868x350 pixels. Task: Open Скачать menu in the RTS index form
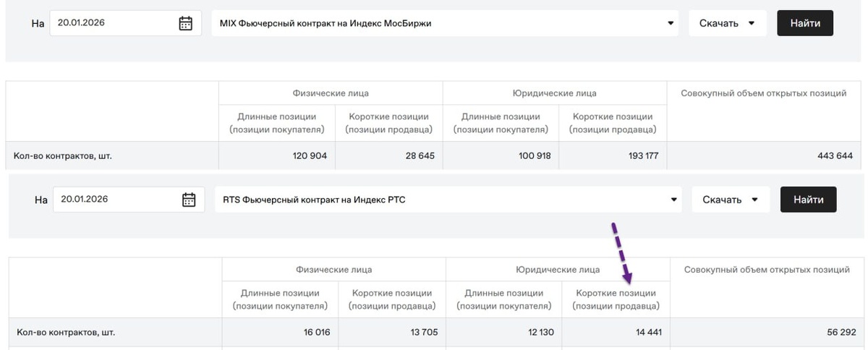tap(730, 200)
